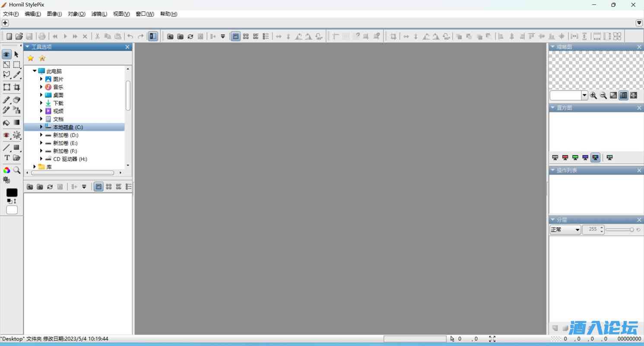
Task: Pick the Eraser tool
Action: click(17, 100)
